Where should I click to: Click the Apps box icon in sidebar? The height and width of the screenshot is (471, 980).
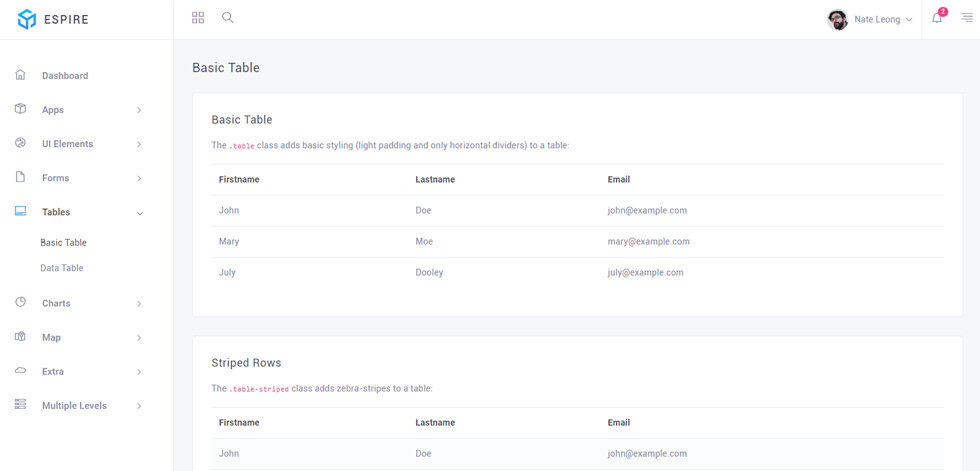[20, 109]
